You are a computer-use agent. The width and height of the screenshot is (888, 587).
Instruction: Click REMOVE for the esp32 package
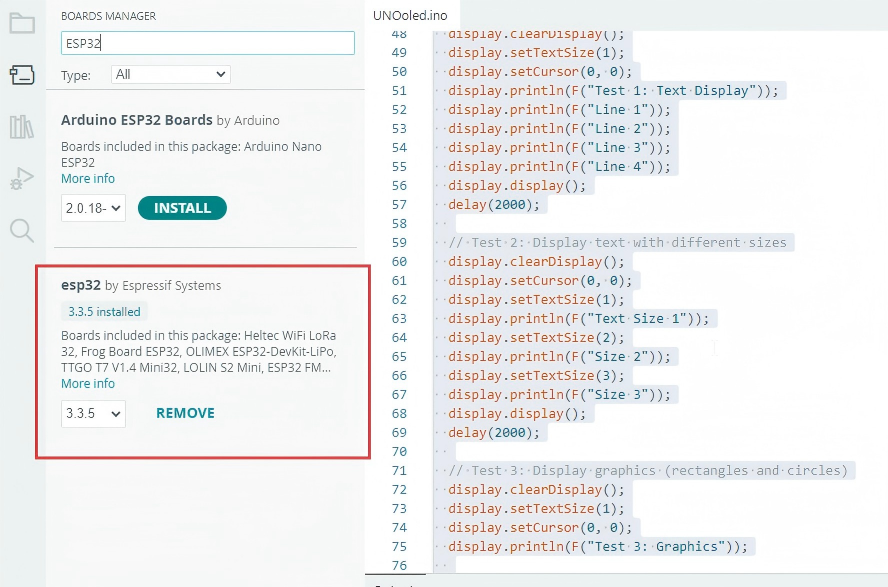tap(185, 413)
